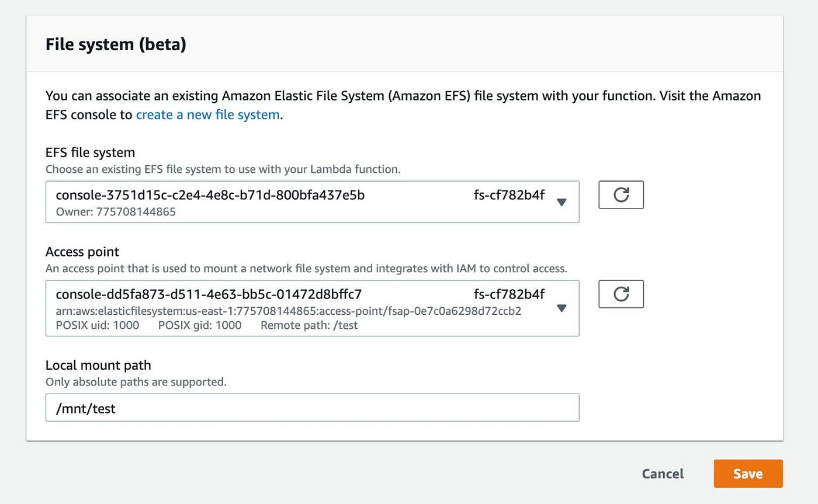The width and height of the screenshot is (818, 504).
Task: Follow the 'create a new file system' link
Action: [x=207, y=114]
